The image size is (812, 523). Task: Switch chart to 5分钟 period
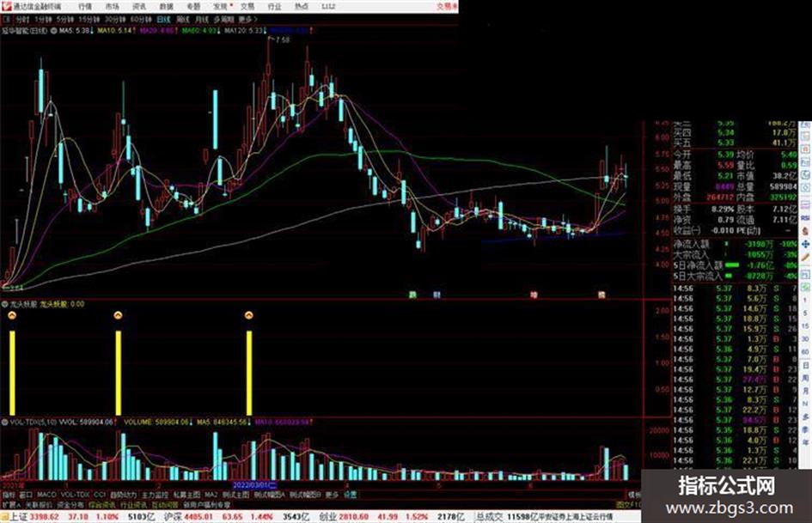[65, 20]
